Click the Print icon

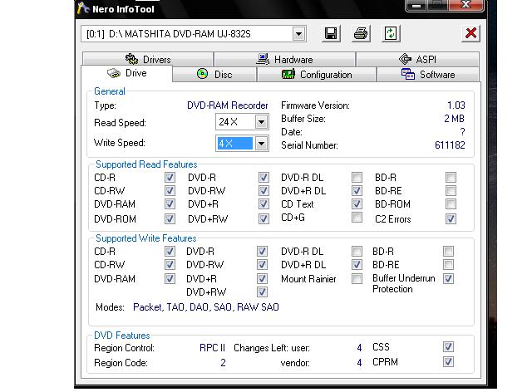361,34
